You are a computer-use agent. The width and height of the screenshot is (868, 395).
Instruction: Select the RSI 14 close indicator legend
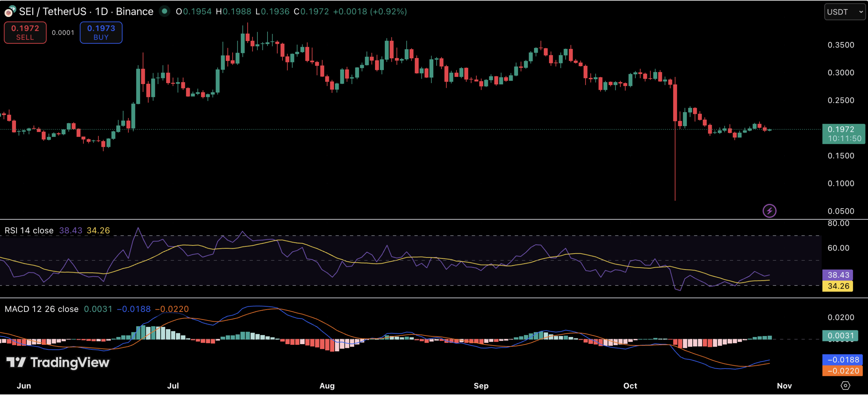pos(29,231)
